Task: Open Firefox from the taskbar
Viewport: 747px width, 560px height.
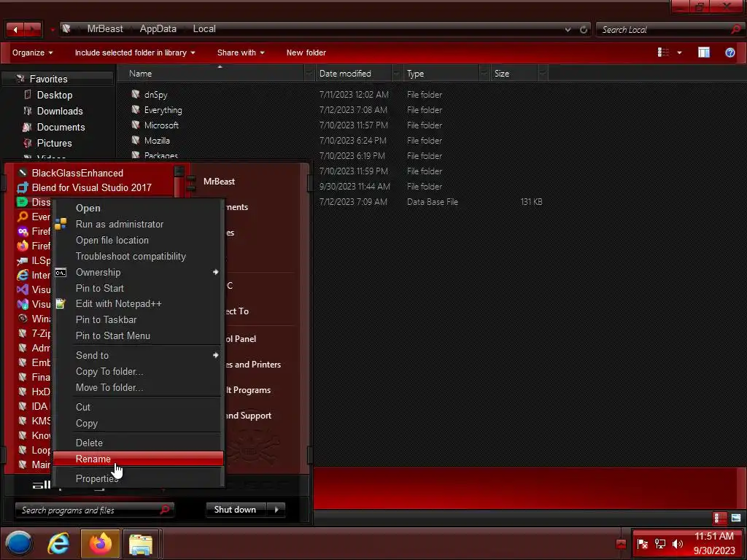Action: tap(100, 543)
